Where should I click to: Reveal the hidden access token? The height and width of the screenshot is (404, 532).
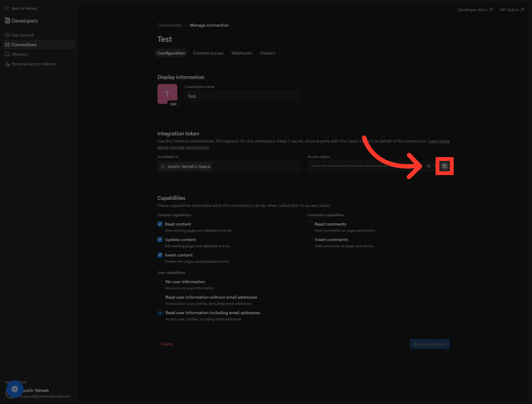point(428,166)
